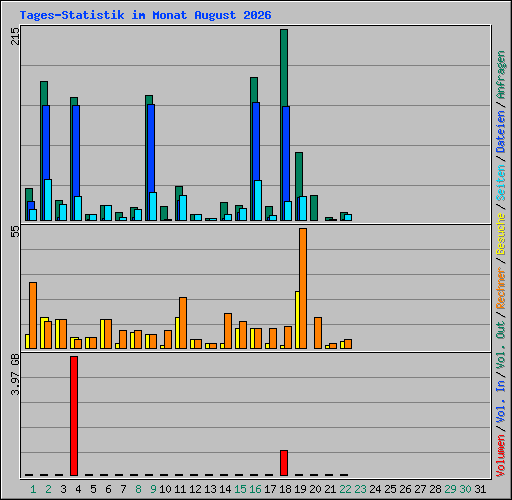Click day label '10' on x-axis
The image size is (512, 500).
pyautogui.click(x=165, y=489)
